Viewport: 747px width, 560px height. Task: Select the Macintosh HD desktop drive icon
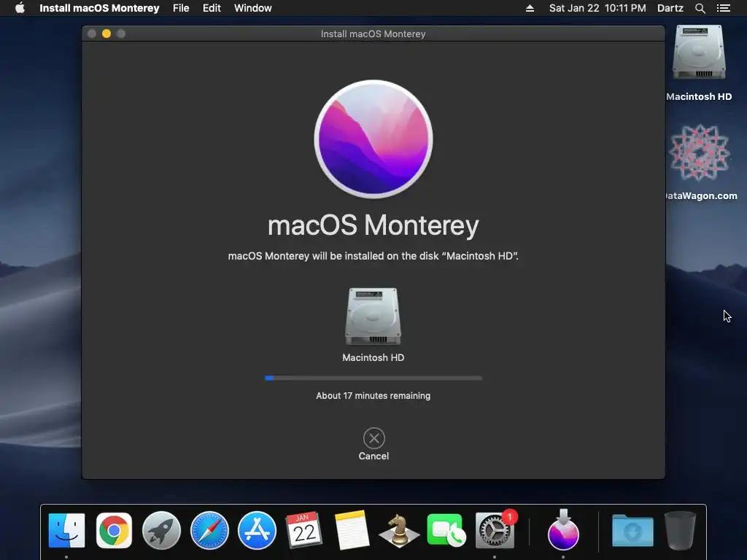(x=699, y=52)
